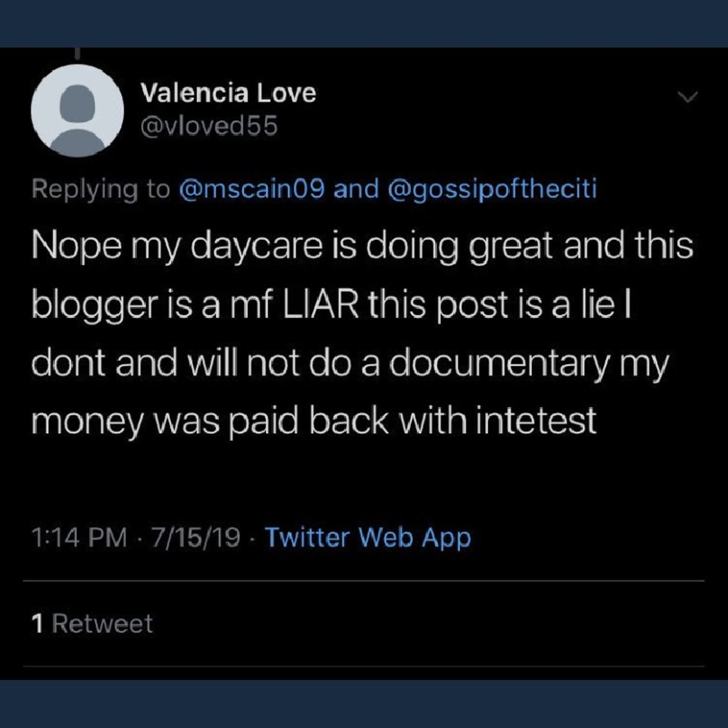Open Valencia Love's default profile avatar
Image resolution: width=728 pixels, height=728 pixels.
77,111
